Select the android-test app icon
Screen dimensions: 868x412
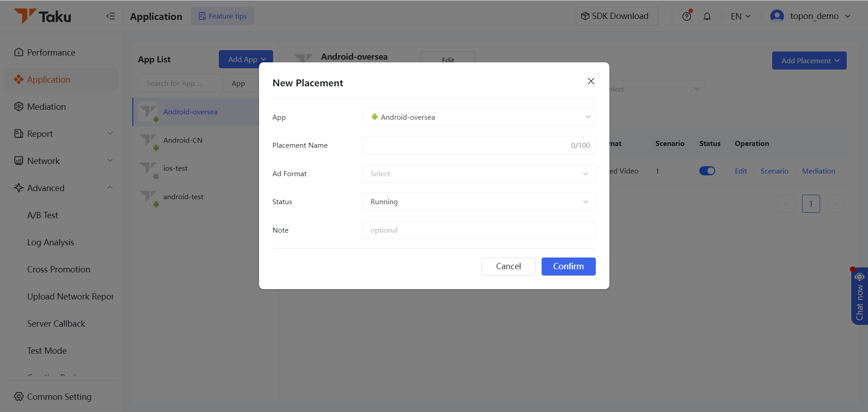pyautogui.click(x=148, y=197)
